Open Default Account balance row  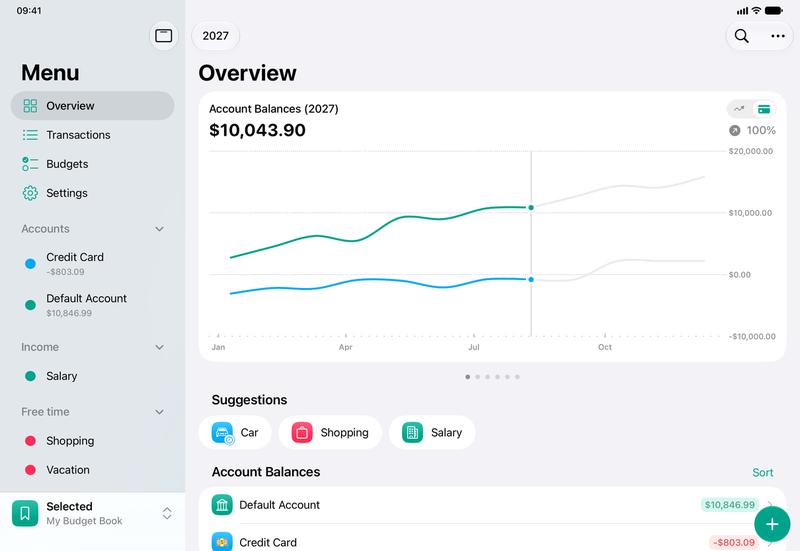pyautogui.click(x=492, y=505)
